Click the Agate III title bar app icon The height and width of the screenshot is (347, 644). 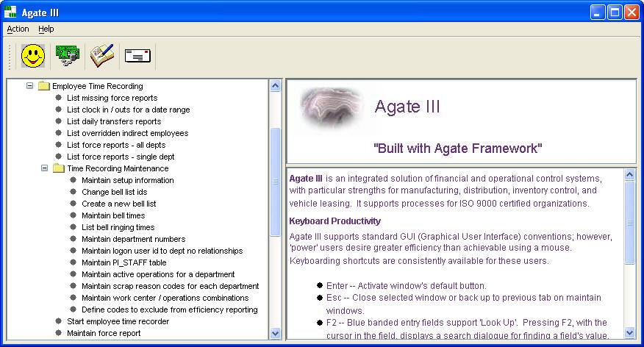coord(10,12)
